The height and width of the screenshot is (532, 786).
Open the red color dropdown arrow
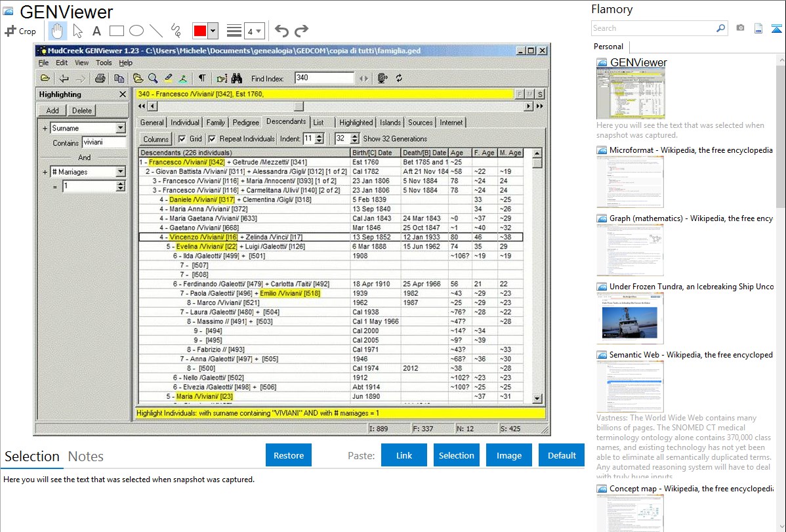click(213, 31)
